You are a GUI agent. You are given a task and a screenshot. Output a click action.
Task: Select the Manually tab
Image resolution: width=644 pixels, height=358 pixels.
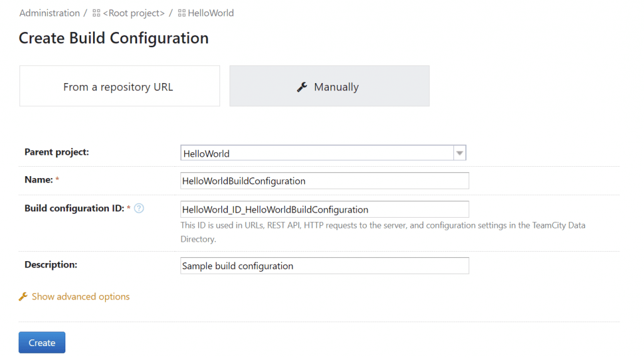point(329,86)
